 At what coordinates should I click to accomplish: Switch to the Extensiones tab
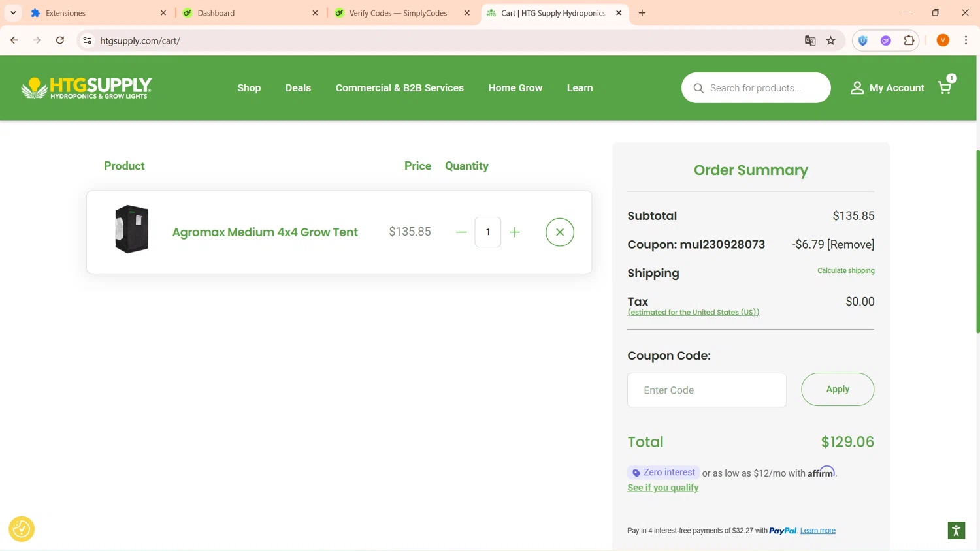tap(98, 13)
